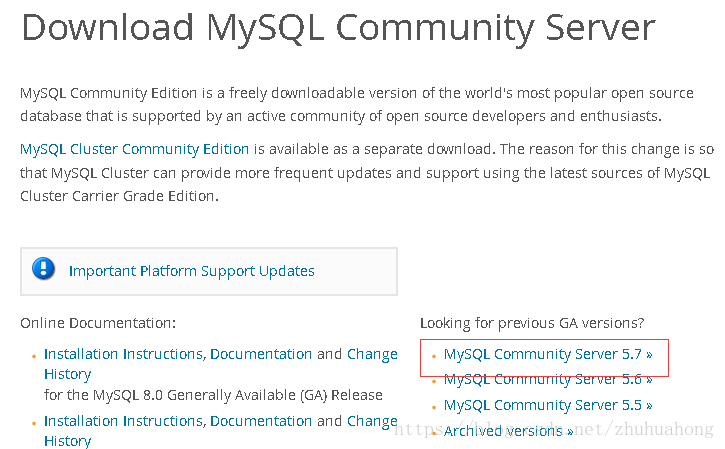Open first Documentation link for MySQL 8.0
This screenshot has height=449, width=725.
click(x=261, y=354)
